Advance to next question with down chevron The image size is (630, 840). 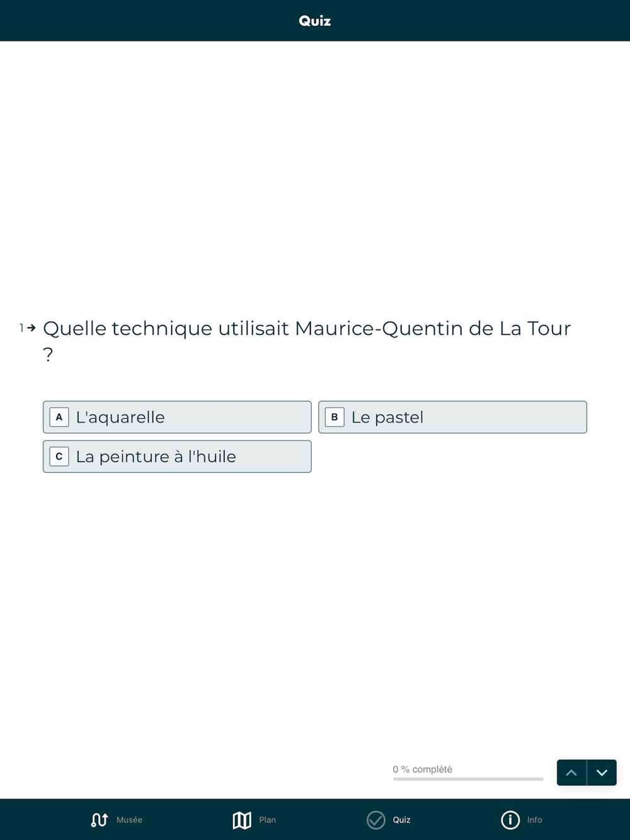[602, 773]
